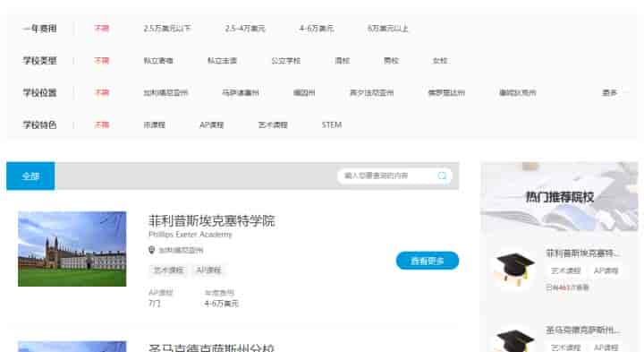Click AP课程 tag in first sidebar recommendation
The height and width of the screenshot is (352, 644).
[x=606, y=270]
